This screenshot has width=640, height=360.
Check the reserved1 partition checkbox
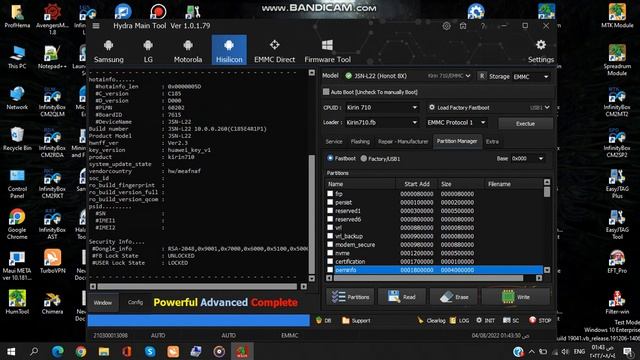point(330,211)
